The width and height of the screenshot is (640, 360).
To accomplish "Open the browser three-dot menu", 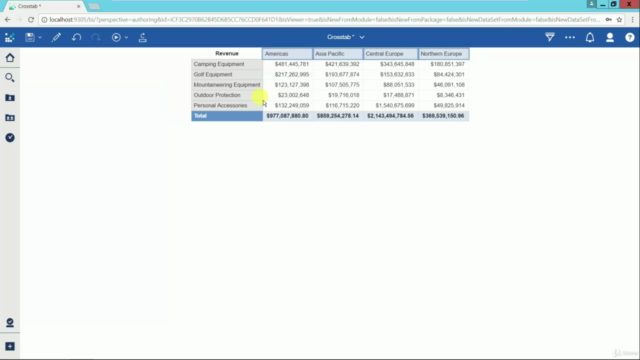I will (x=633, y=20).
